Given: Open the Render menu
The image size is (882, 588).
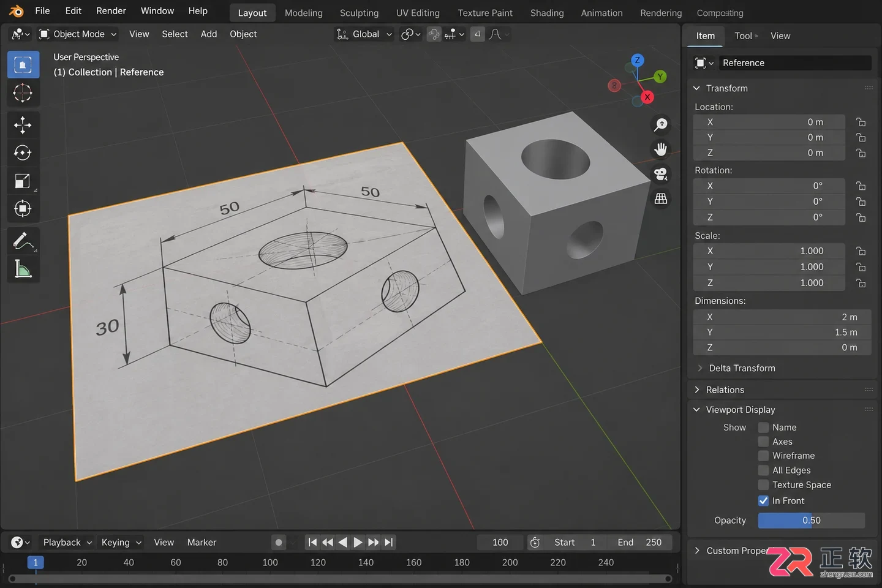Looking at the screenshot, I should (111, 11).
